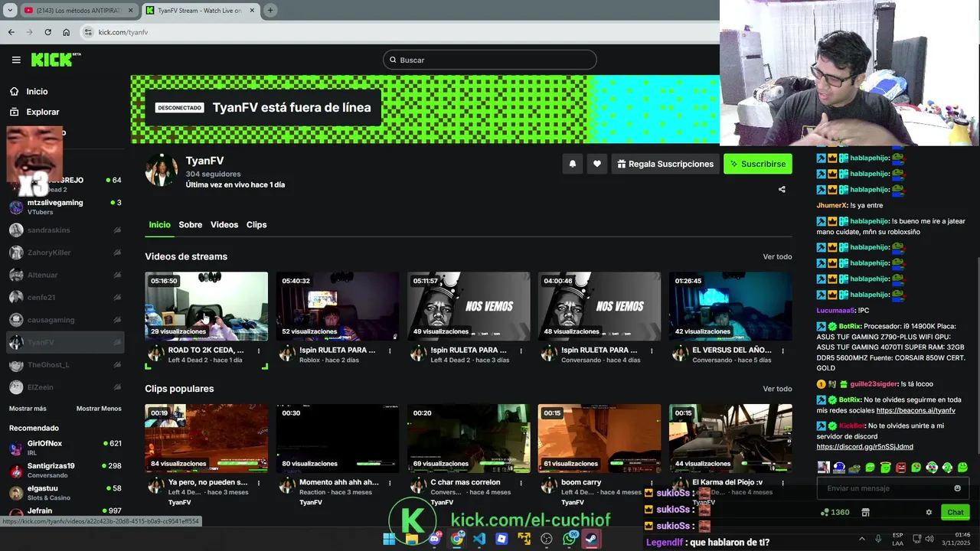The width and height of the screenshot is (980, 551).
Task: Open the Discord invite link in chat
Action: click(x=864, y=447)
